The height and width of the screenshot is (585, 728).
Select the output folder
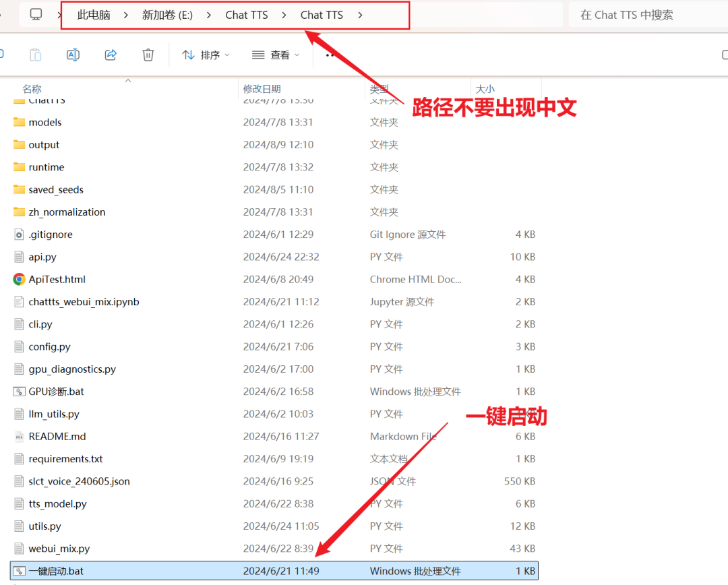[x=44, y=144]
